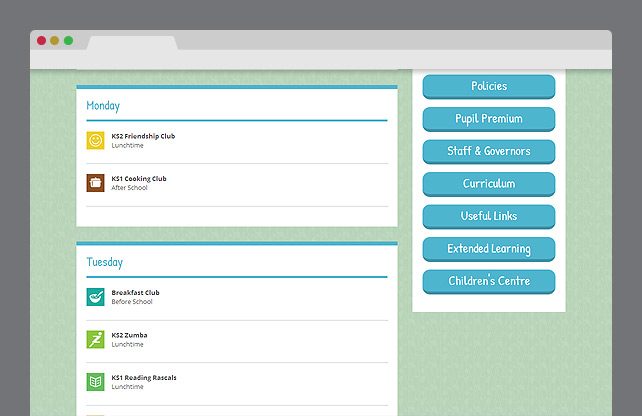This screenshot has height=416, width=642.
Task: Click the yellow smiley Friendship Club icon
Action: tap(95, 141)
